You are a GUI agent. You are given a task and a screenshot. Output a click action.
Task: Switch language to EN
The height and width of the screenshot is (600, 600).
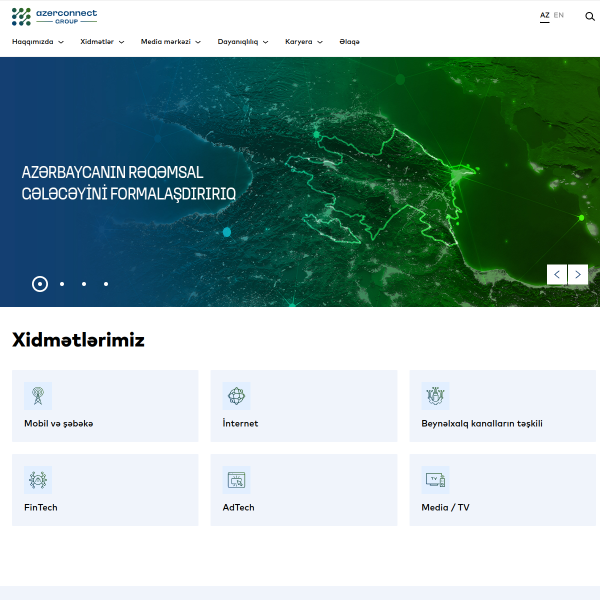(559, 16)
